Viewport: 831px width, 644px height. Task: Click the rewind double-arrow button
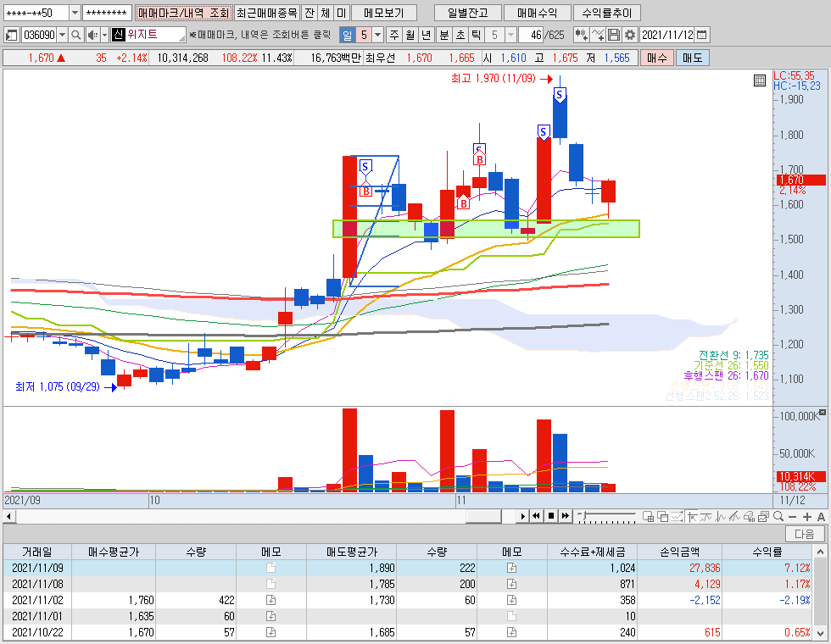(536, 516)
